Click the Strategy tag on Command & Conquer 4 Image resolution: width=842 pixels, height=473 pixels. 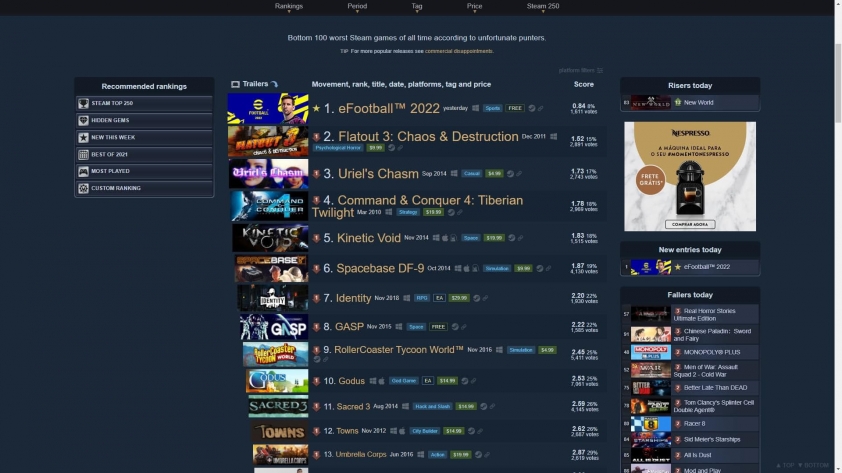408,213
